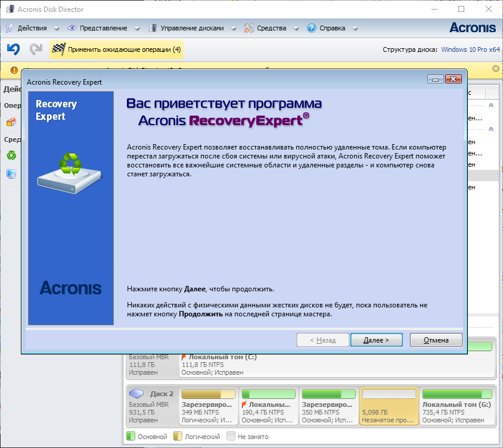
Task: Click the Undo arrow icon in toolbar
Action: click(13, 49)
